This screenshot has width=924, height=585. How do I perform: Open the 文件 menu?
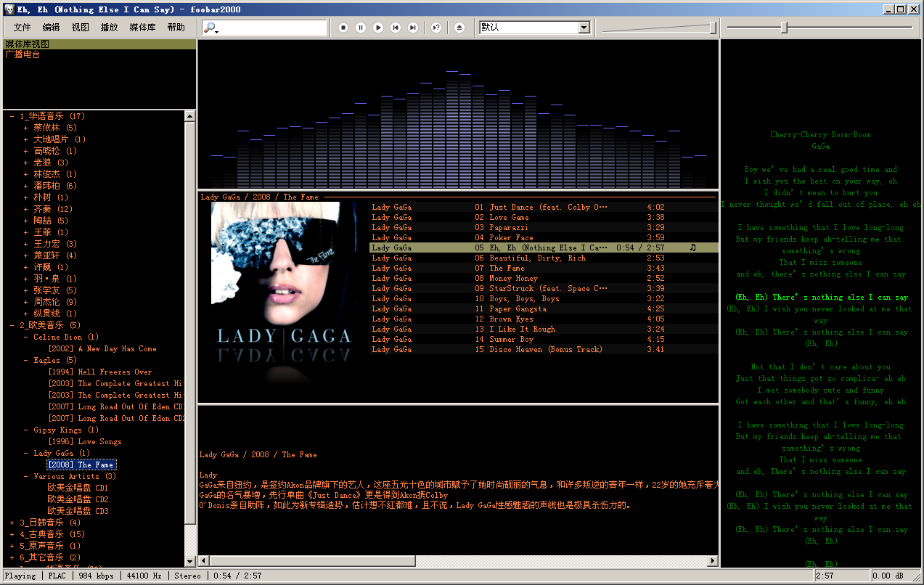pos(23,28)
